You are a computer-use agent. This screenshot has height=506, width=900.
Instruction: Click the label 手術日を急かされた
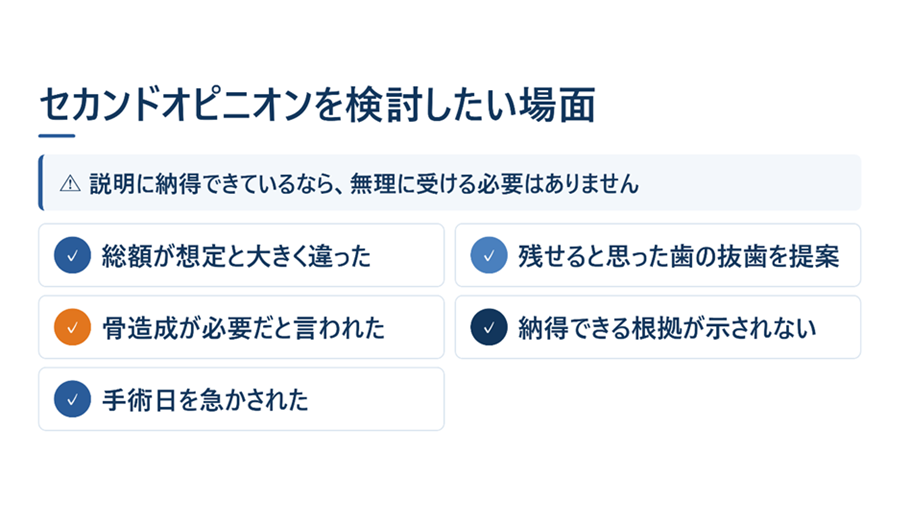205,400
